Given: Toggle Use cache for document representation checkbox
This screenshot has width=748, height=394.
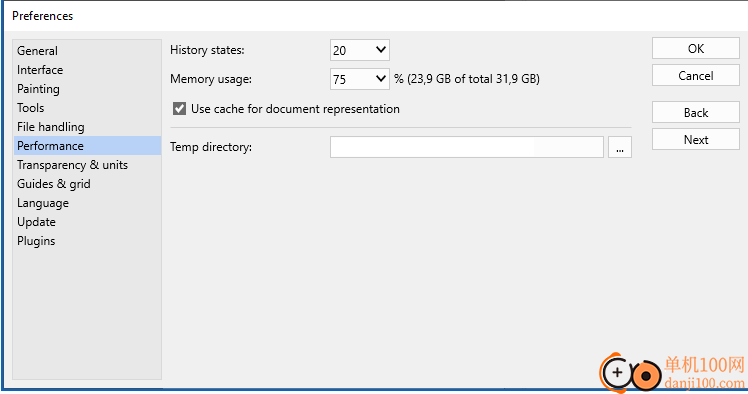Looking at the screenshot, I should click(x=179, y=109).
